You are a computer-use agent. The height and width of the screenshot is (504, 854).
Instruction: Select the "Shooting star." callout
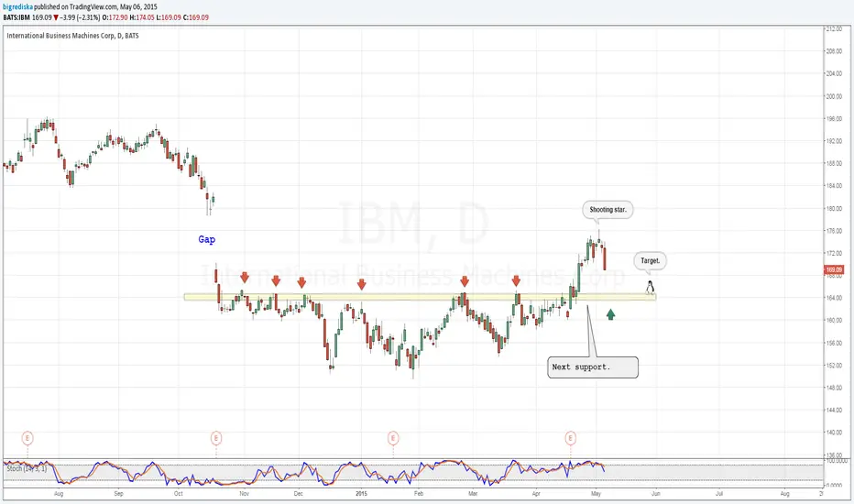tap(608, 210)
